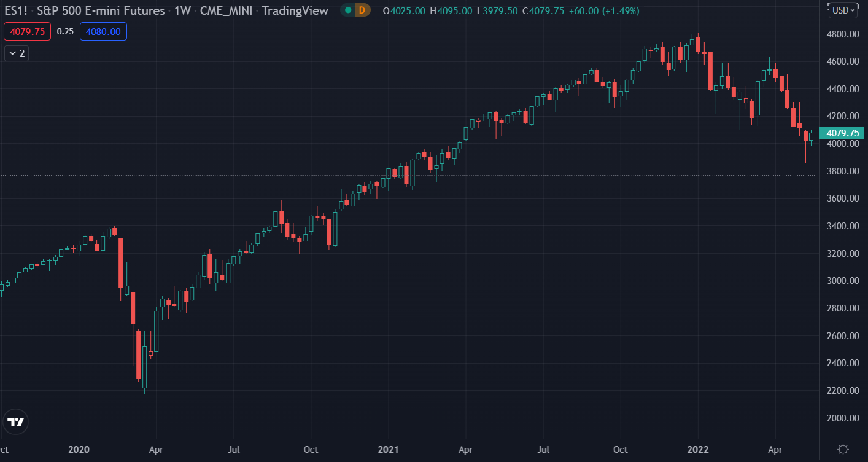Click the TradingView text in the legend title
Screen dimensions: 868x462
[295, 10]
